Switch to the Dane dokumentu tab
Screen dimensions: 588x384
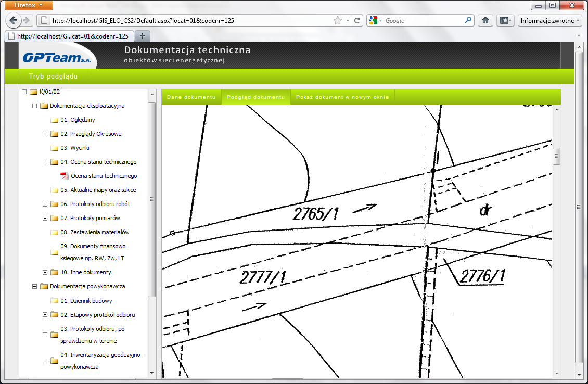tap(191, 97)
